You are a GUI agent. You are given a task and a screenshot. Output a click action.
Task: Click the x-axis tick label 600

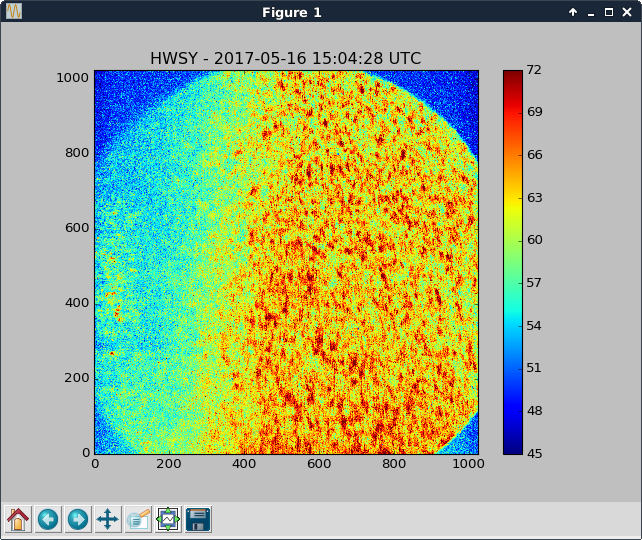[x=319, y=464]
